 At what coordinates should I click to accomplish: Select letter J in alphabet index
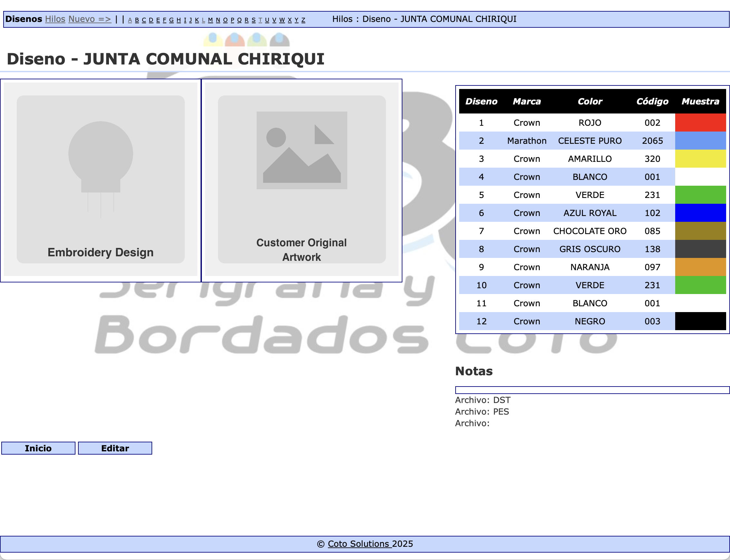191,20
